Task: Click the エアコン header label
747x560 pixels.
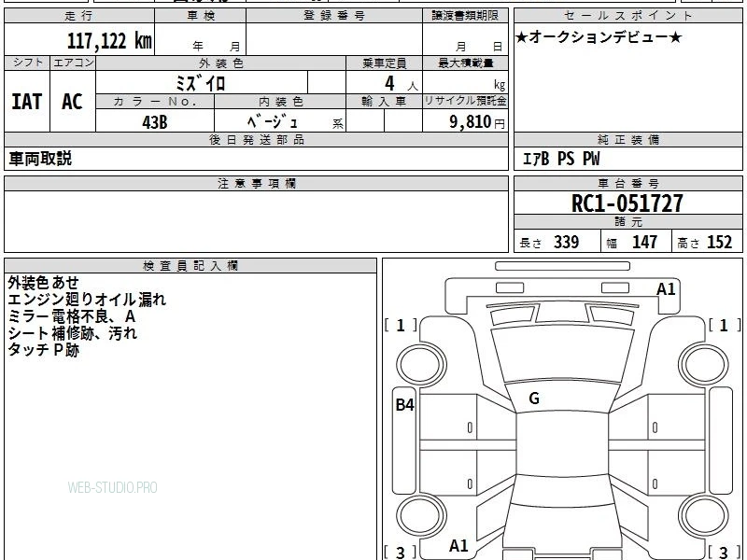Action: click(73, 63)
